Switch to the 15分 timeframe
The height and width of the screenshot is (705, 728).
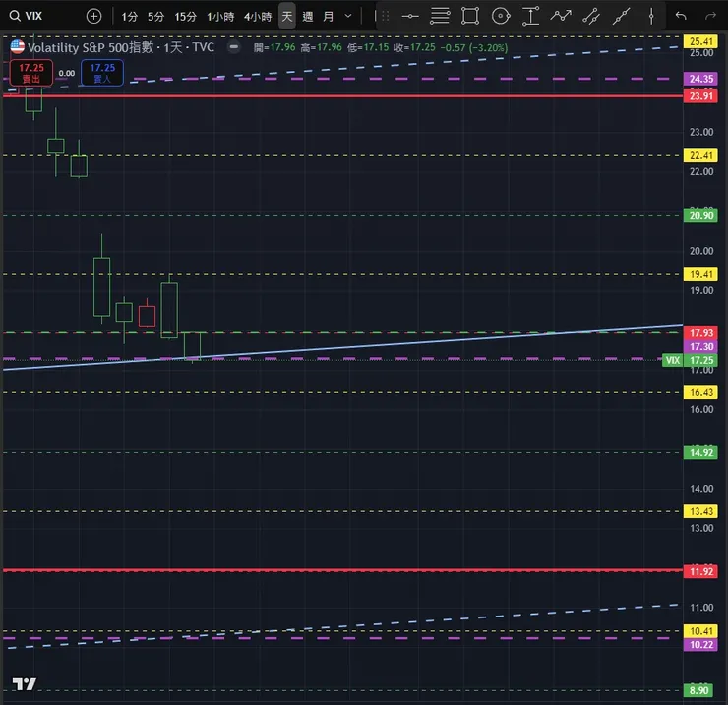coord(185,17)
